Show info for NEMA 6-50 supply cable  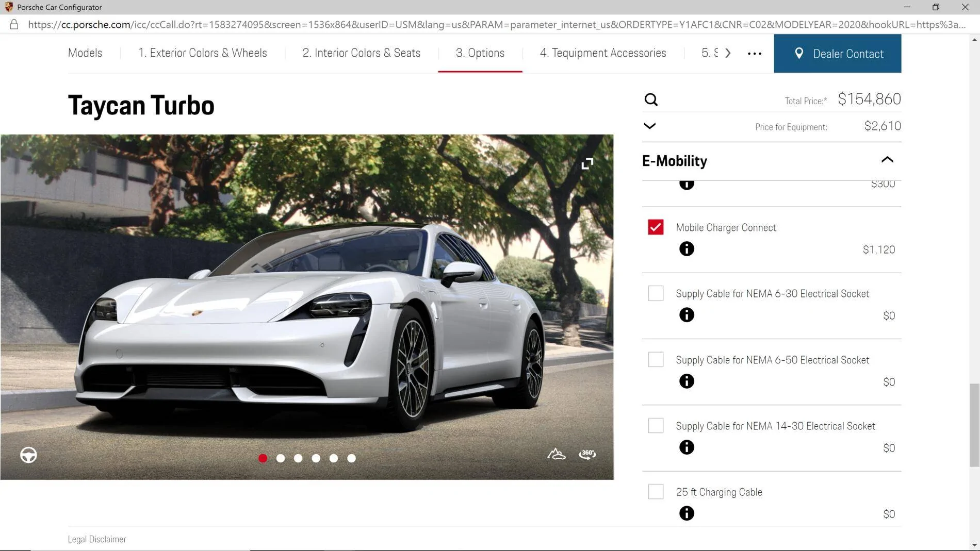(687, 381)
